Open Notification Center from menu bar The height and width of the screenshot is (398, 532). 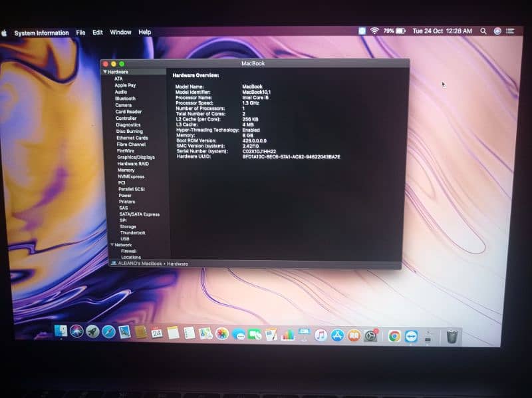pyautogui.click(x=511, y=31)
